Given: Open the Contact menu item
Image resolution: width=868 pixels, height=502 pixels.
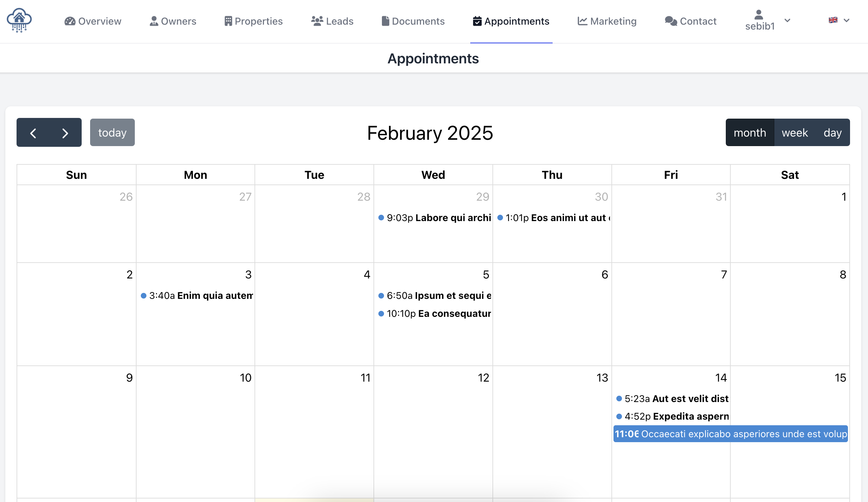Looking at the screenshot, I should [691, 21].
